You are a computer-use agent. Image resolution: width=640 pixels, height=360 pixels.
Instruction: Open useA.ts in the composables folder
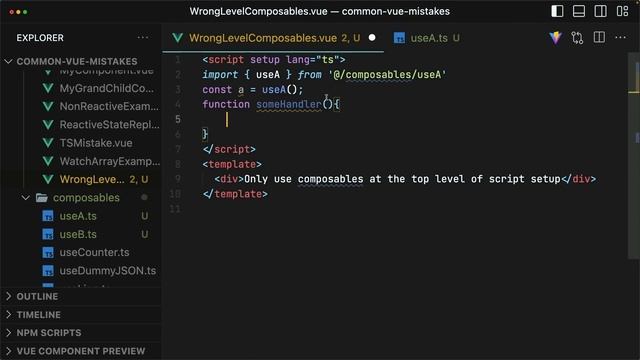[x=78, y=216]
